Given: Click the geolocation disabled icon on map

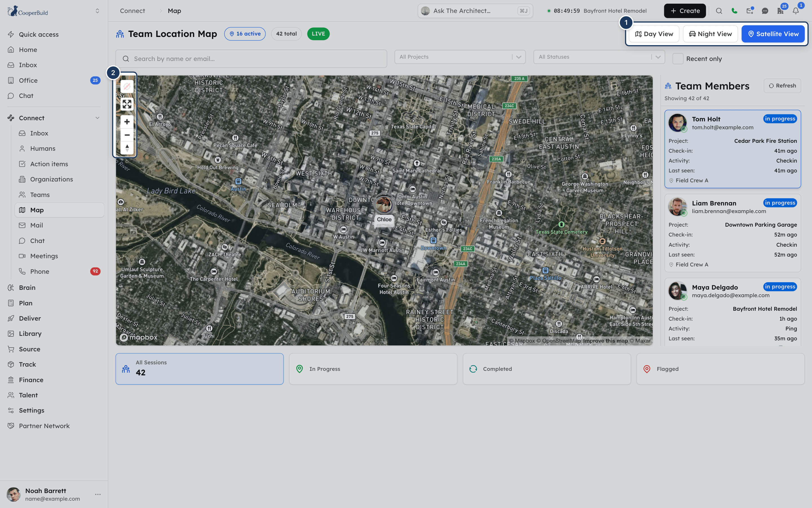Looking at the screenshot, I should (x=127, y=87).
